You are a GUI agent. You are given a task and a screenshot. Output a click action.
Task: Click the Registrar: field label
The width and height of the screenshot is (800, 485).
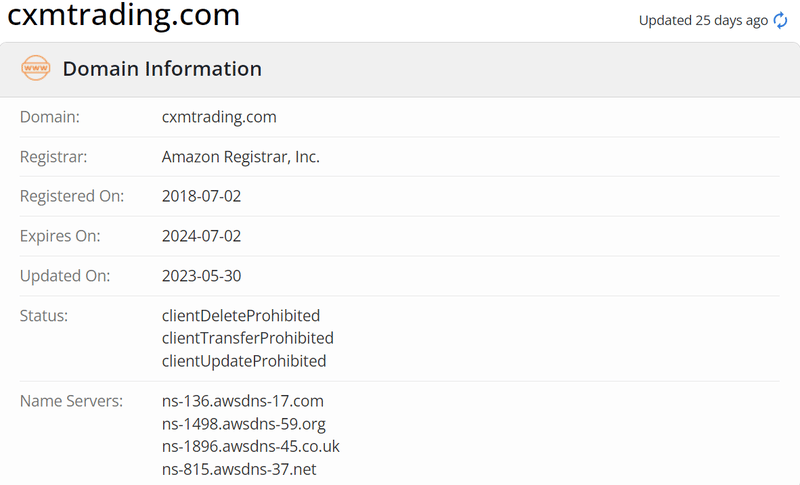pos(54,157)
